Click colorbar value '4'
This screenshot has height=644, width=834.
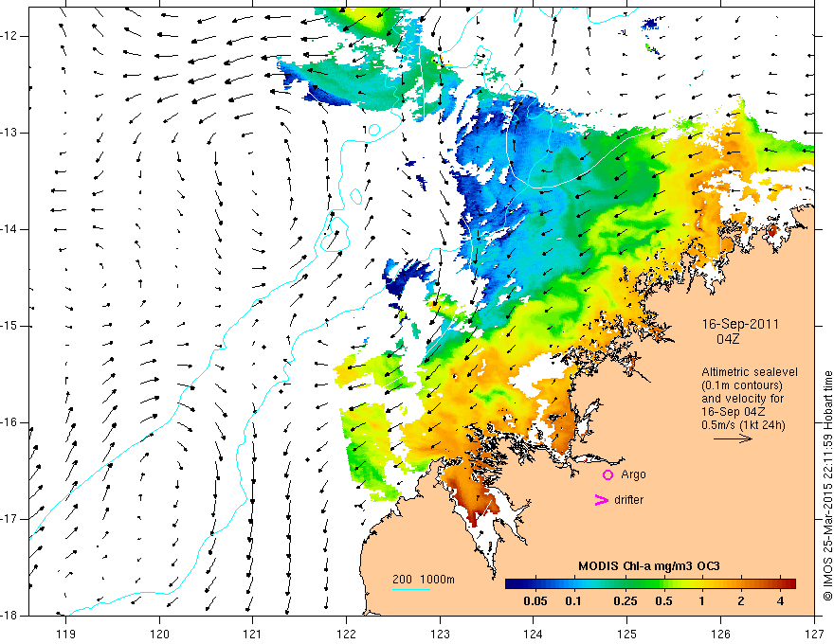[780, 601]
